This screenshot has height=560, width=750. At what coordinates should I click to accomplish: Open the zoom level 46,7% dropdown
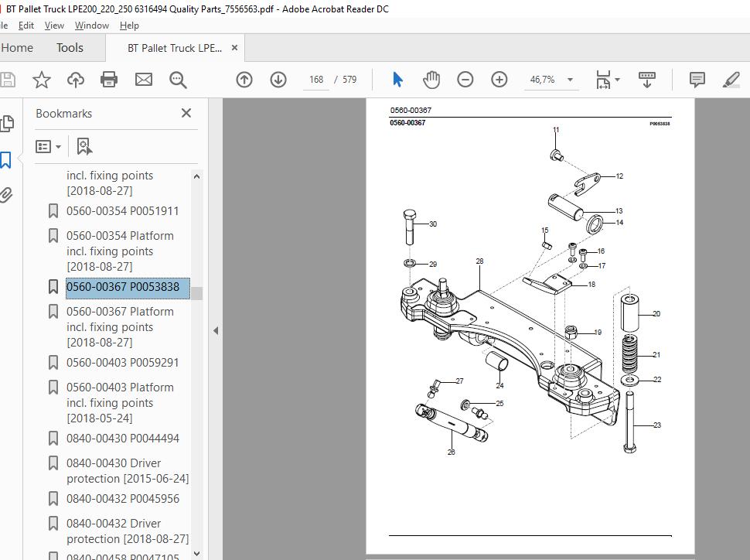(x=570, y=80)
